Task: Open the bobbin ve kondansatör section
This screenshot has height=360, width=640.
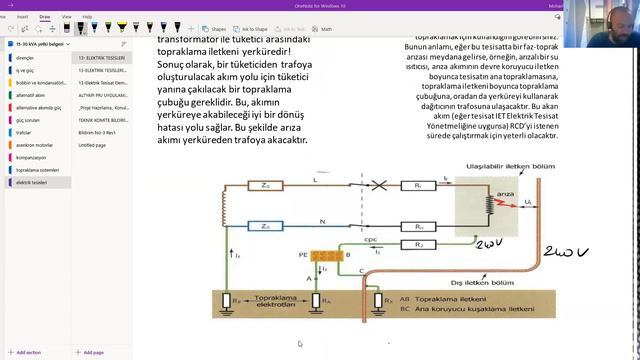Action: pos(39,83)
